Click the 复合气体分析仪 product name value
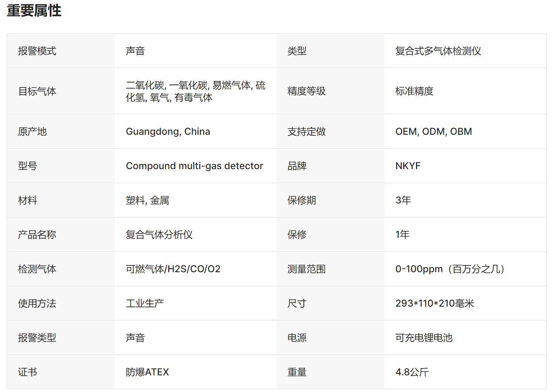 pyautogui.click(x=159, y=235)
